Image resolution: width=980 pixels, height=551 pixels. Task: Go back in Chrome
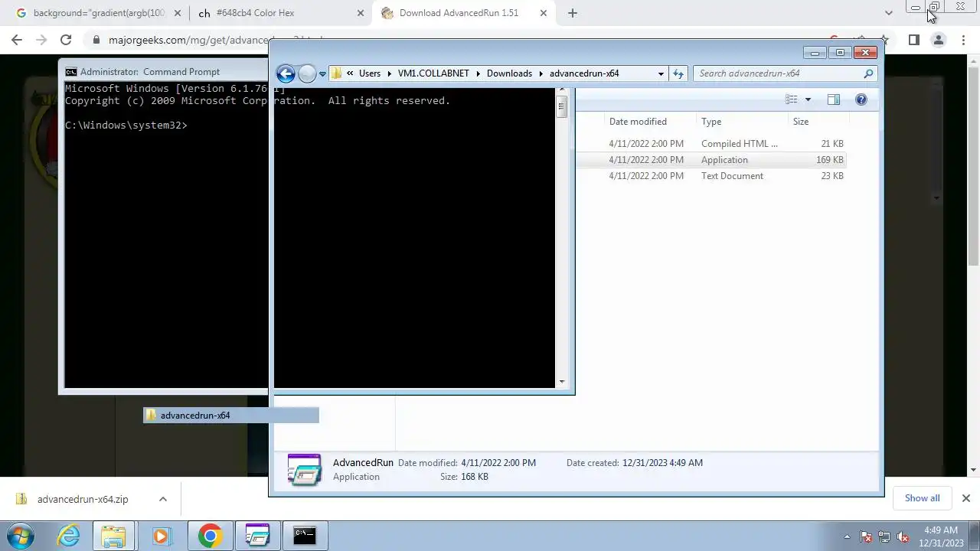tap(17, 40)
